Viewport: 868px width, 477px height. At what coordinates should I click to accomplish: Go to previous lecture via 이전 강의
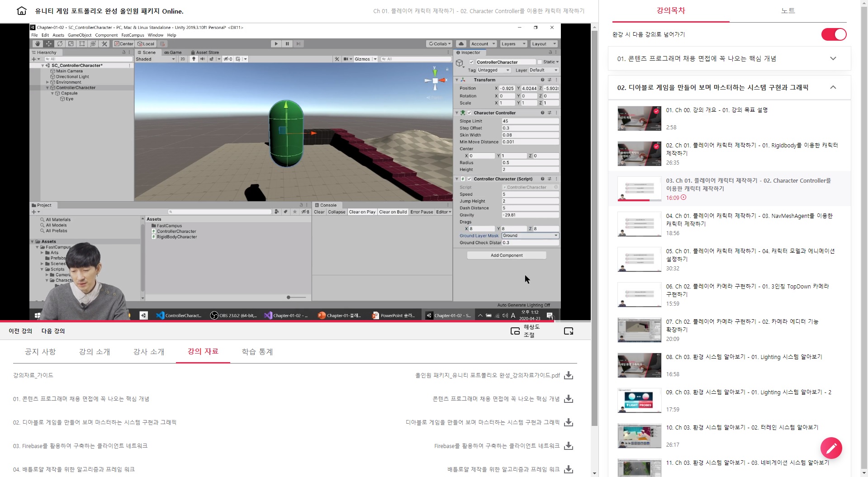pyautogui.click(x=20, y=331)
